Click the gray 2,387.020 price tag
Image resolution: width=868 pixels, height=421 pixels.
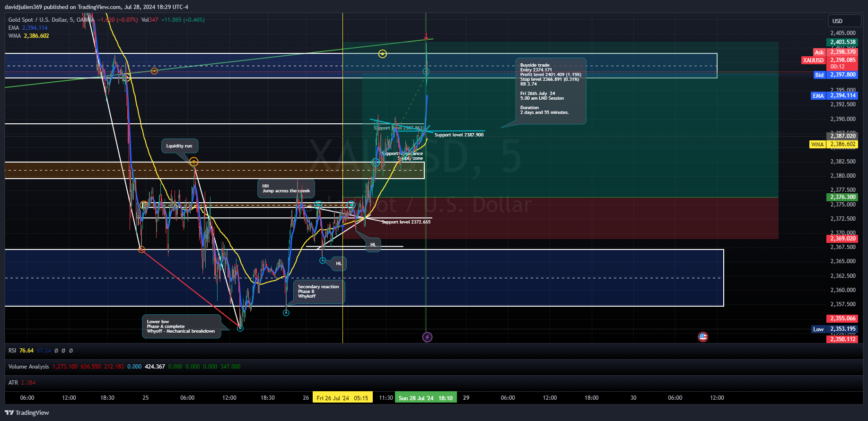[x=842, y=136]
